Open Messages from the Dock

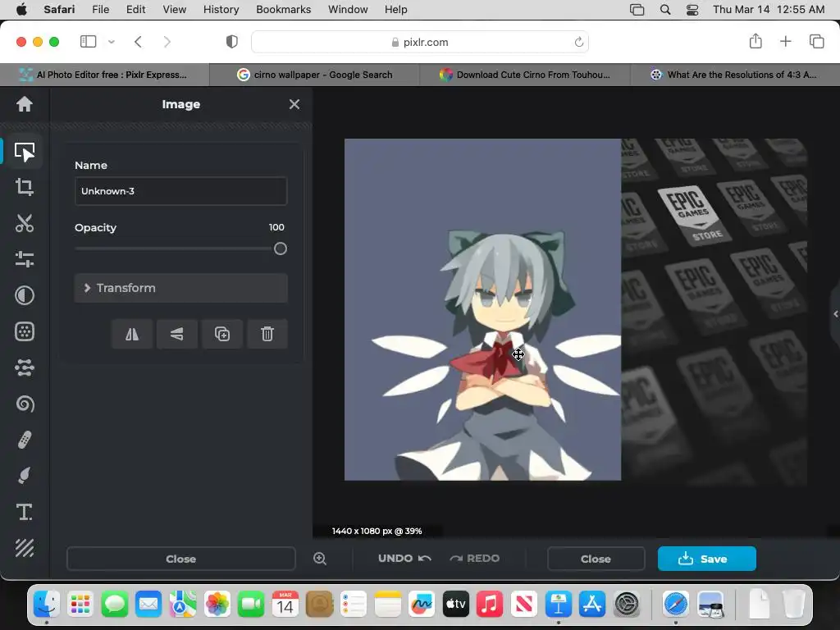pos(115,605)
